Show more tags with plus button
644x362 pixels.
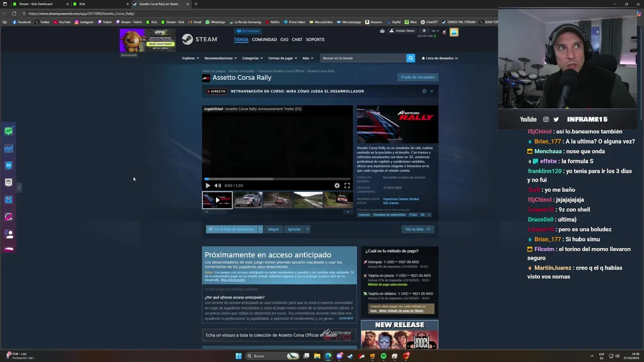[429, 215]
